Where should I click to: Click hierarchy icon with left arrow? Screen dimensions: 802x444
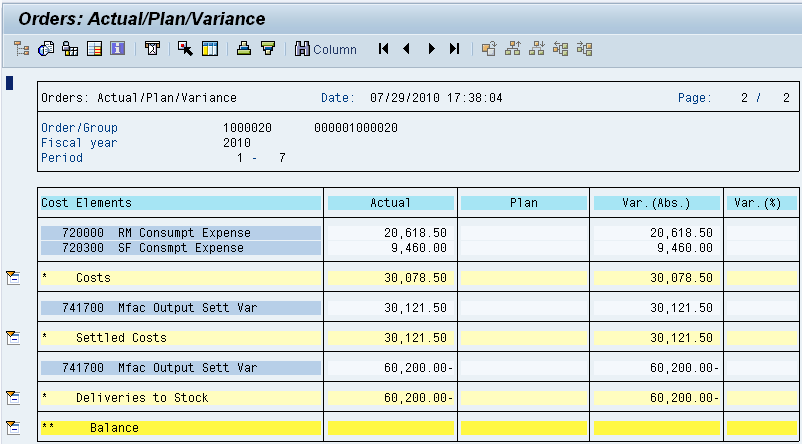point(561,49)
